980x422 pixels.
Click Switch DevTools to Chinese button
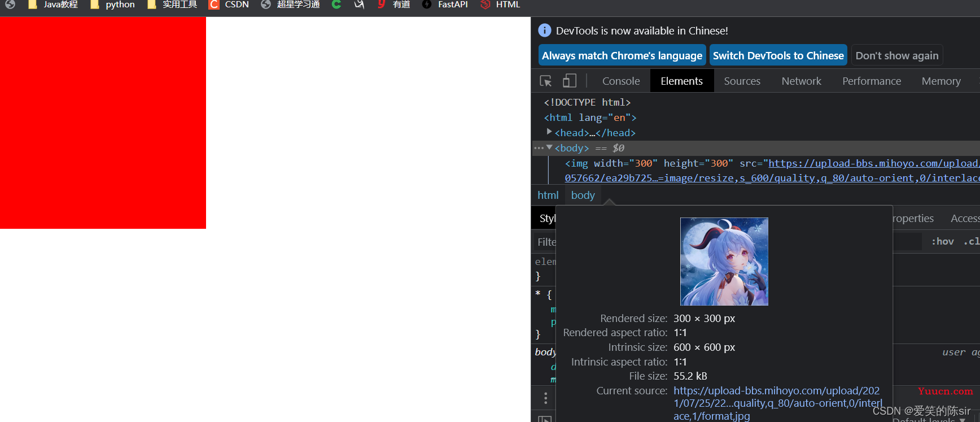(778, 55)
